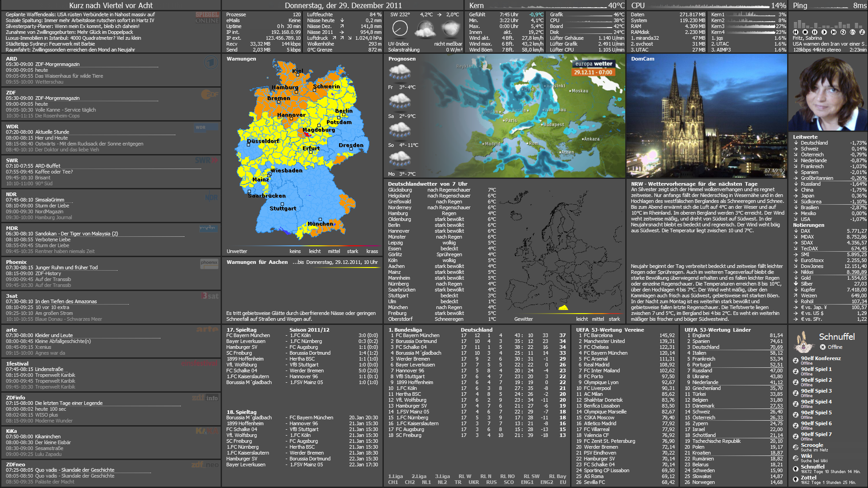Image resolution: width=868 pixels, height=488 pixels.
Task: Open the 90elf Konferenz stream icon
Action: (796, 361)
